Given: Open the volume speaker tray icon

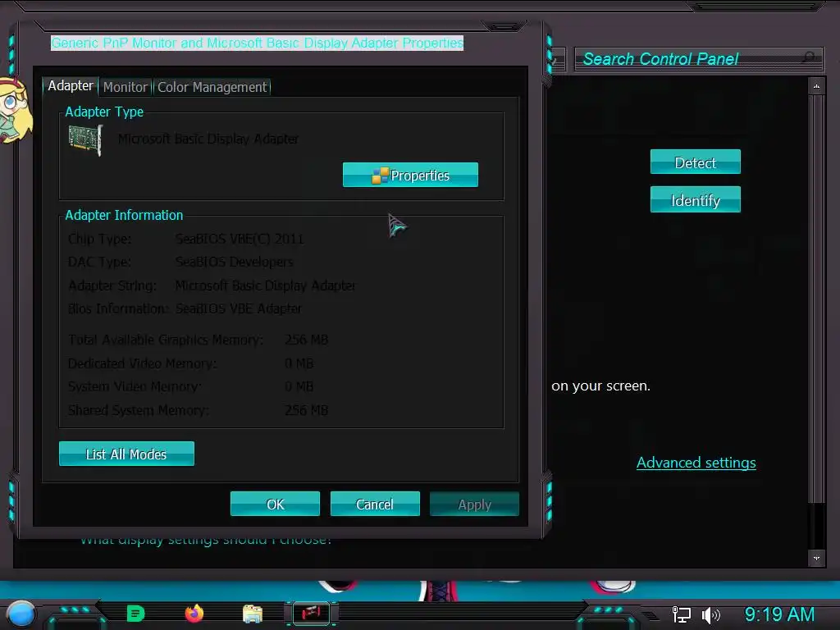Looking at the screenshot, I should click(711, 615).
